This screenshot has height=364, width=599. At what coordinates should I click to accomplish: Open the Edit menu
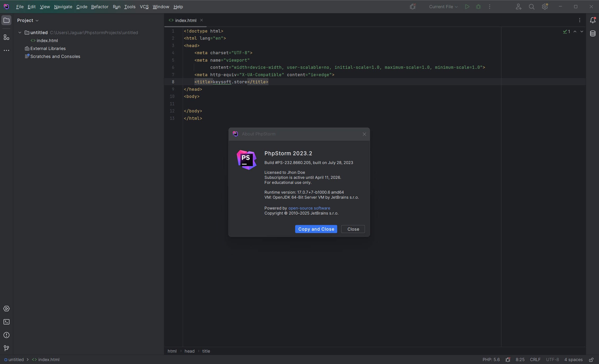[x=31, y=7]
